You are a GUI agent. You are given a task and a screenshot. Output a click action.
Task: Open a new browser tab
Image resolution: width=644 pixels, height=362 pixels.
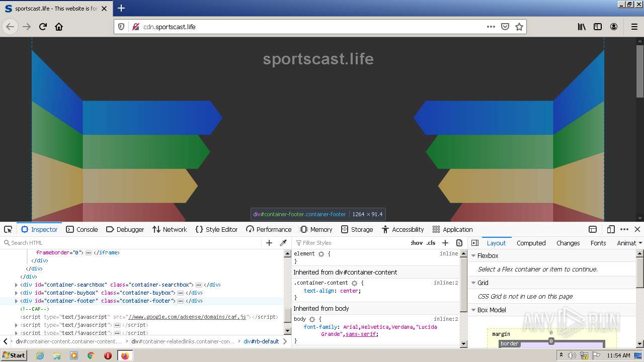click(x=121, y=8)
